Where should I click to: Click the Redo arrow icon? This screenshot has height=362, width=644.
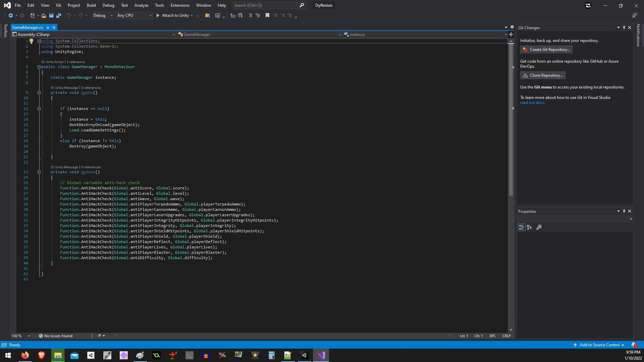point(80,15)
